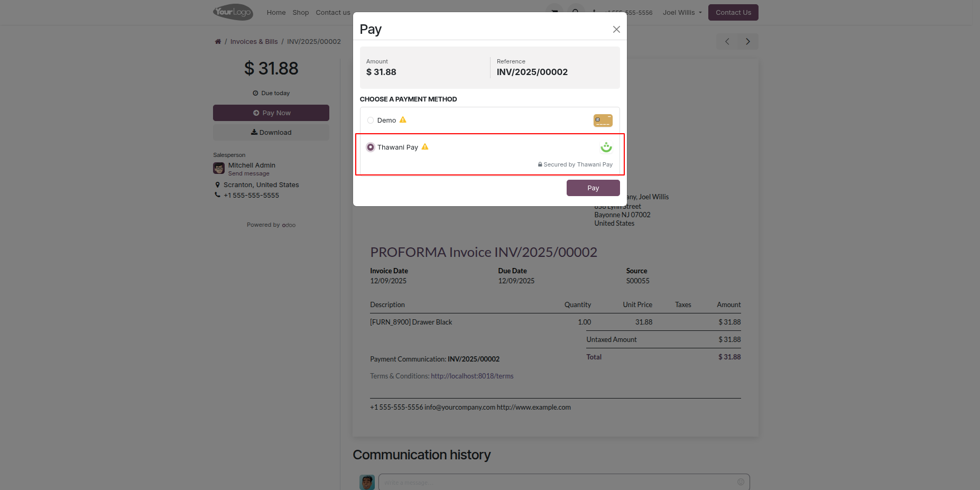The image size is (980, 490).
Task: Open the Terms & Conditions link
Action: tap(441, 376)
